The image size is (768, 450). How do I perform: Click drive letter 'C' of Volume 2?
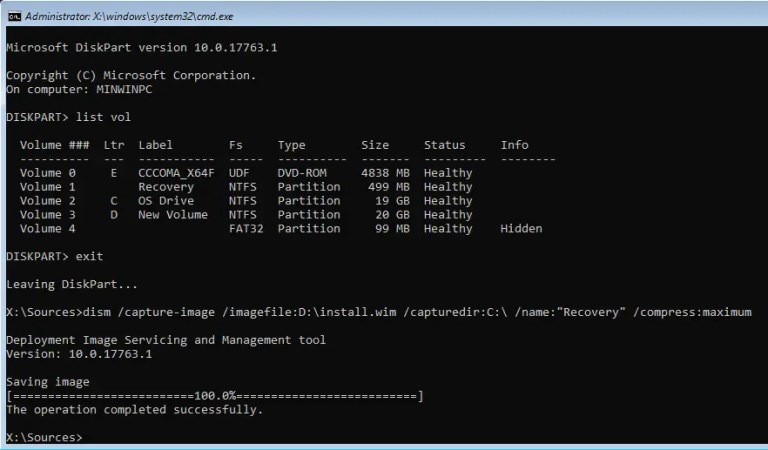click(114, 201)
